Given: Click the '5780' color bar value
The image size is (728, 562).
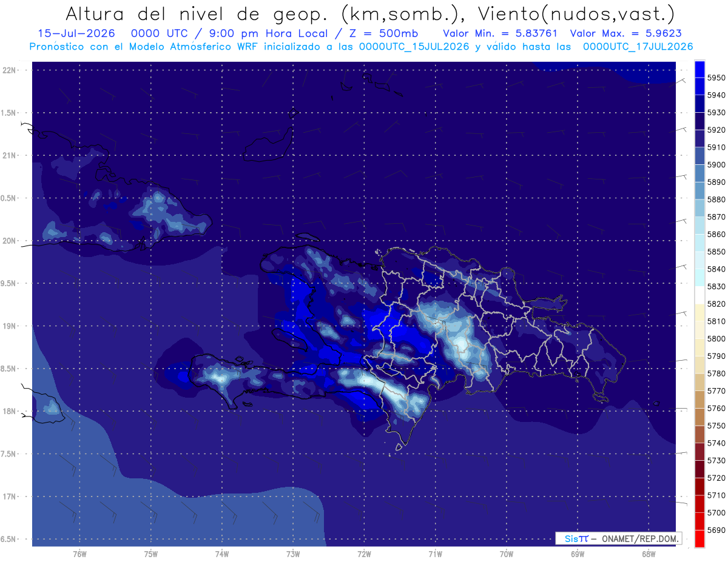Looking at the screenshot, I should 716,373.
